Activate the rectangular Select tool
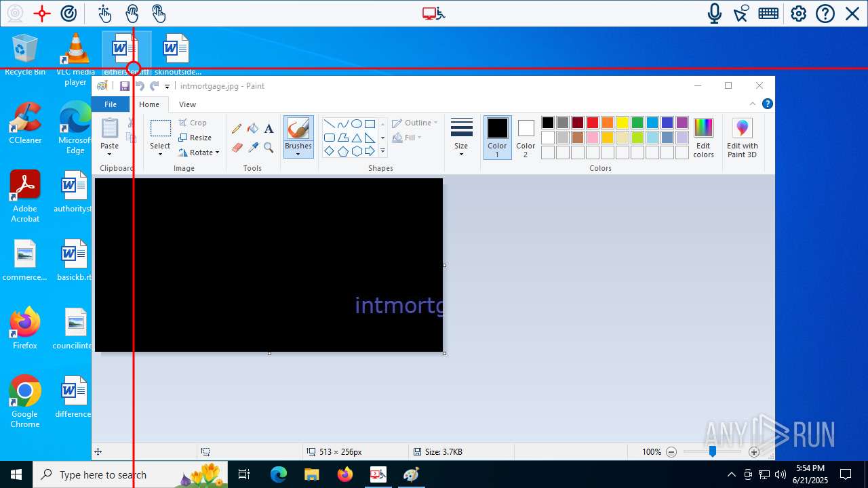868x488 pixels. pos(160,129)
